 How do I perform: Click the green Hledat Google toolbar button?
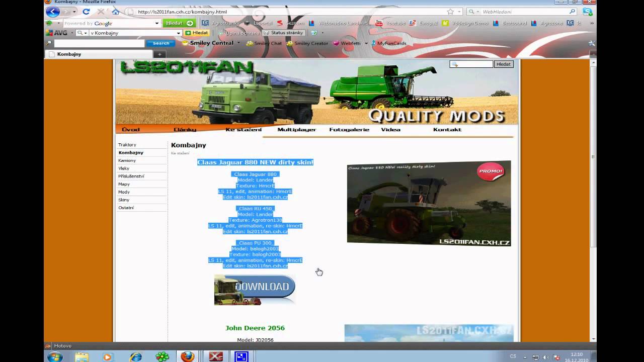pos(180,23)
